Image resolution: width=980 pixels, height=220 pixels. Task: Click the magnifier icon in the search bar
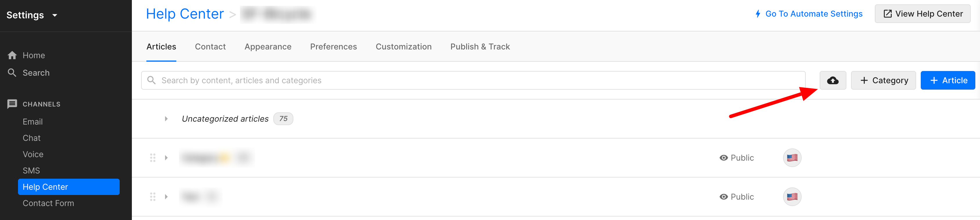pos(152,80)
